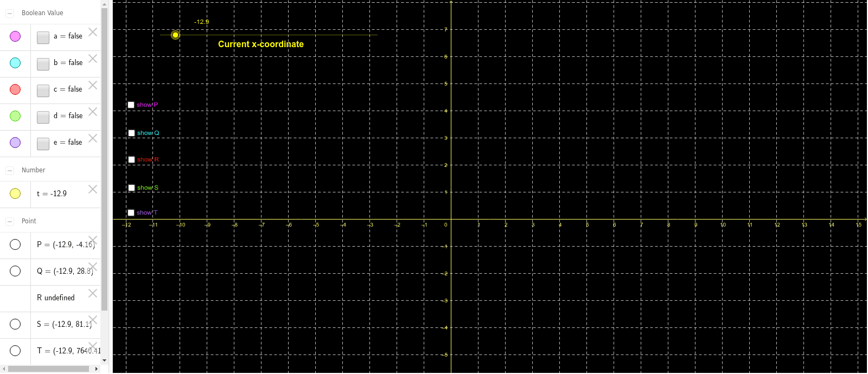The width and height of the screenshot is (868, 374).
Task: Collapse the Boolean Value group
Action: tap(10, 13)
